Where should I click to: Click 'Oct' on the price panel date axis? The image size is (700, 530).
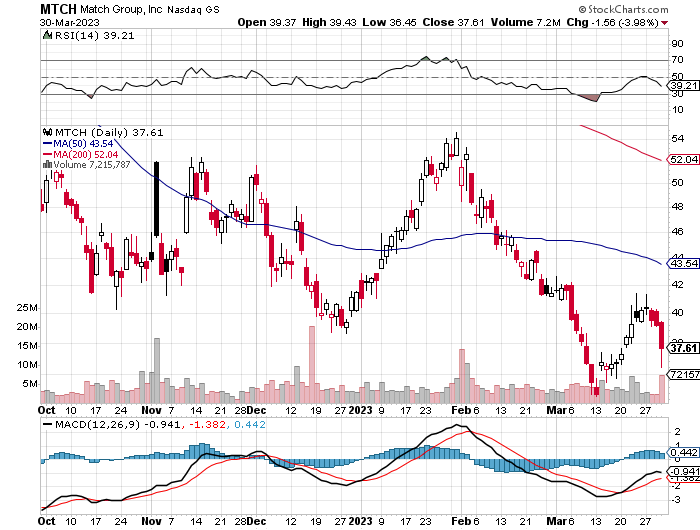click(x=46, y=410)
